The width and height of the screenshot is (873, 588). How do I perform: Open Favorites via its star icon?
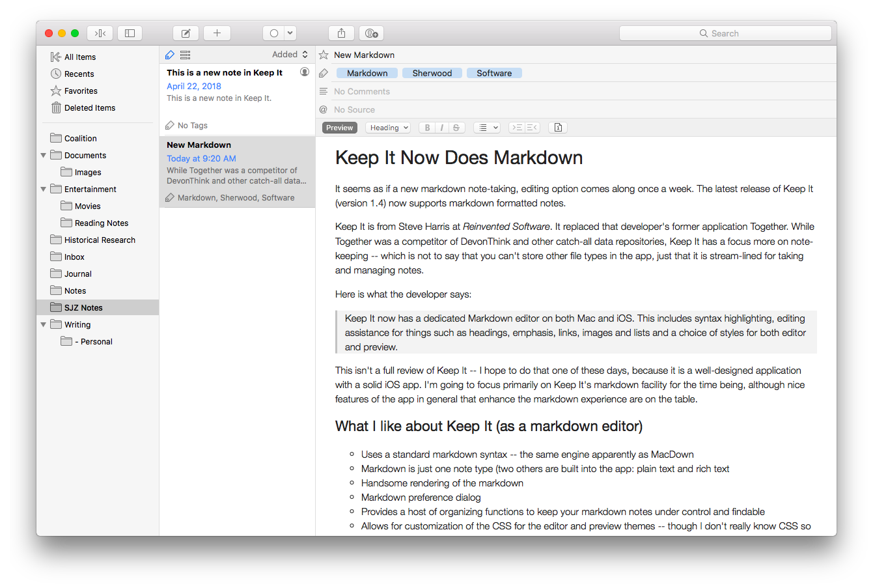[56, 91]
